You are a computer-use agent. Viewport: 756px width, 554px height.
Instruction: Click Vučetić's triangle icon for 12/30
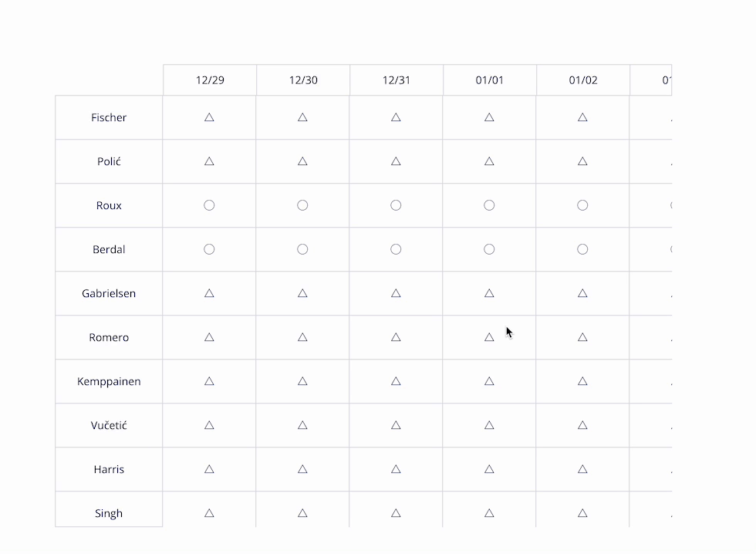302,425
